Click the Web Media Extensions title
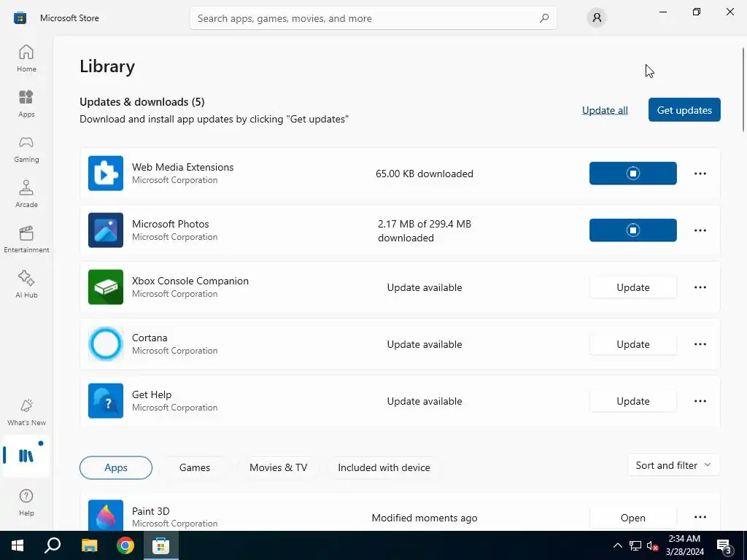 (x=182, y=167)
